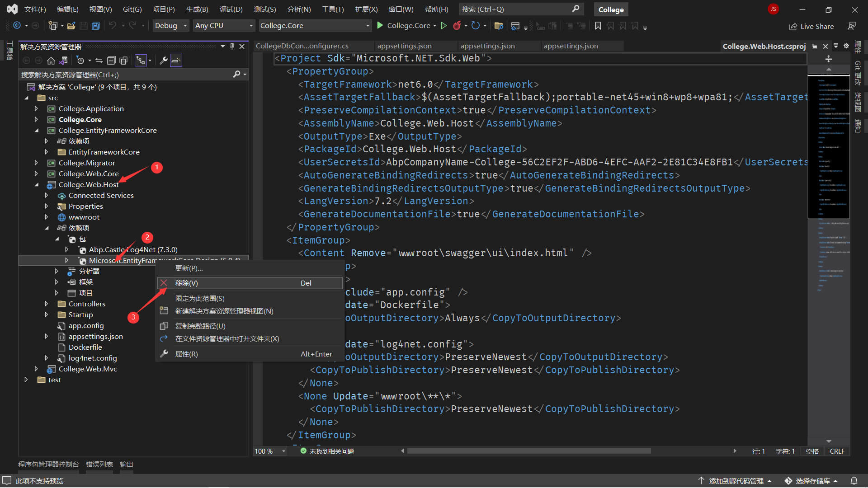This screenshot has width=868, height=488.
Task: Collapse the College.Web.Host project node
Action: tap(36, 184)
